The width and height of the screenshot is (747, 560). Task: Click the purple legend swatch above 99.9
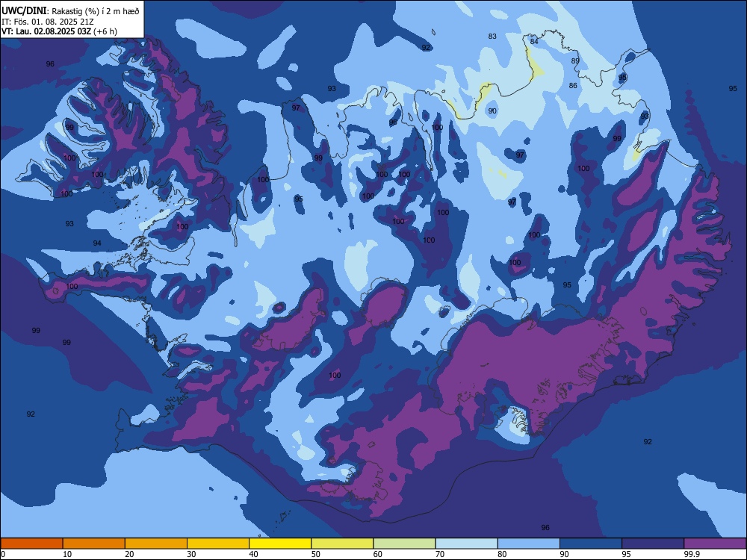tap(715, 544)
